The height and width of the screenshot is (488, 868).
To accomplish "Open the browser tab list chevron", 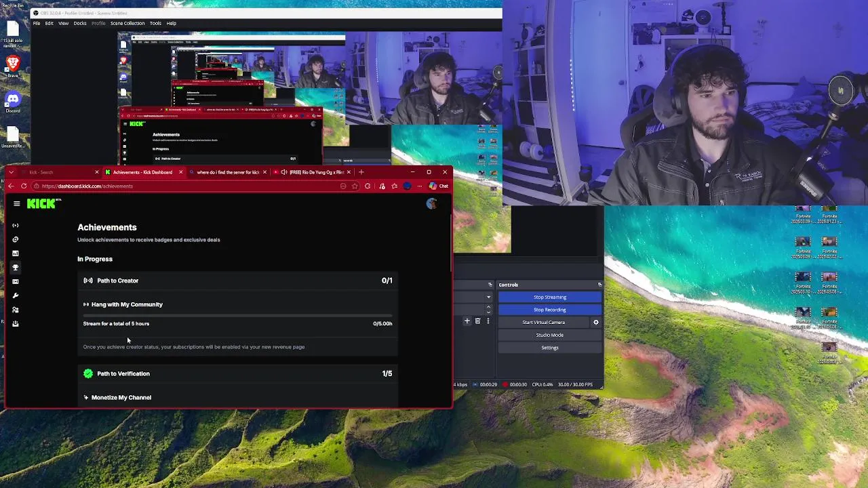I will coord(12,172).
